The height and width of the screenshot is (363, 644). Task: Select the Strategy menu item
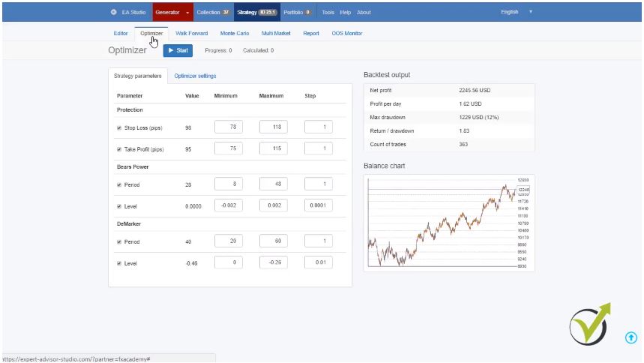(x=256, y=12)
